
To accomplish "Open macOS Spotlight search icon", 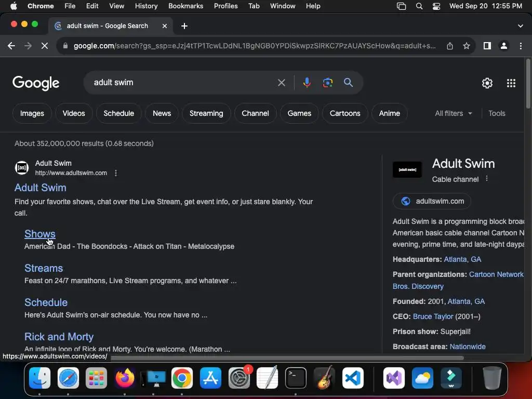I will point(419,6).
